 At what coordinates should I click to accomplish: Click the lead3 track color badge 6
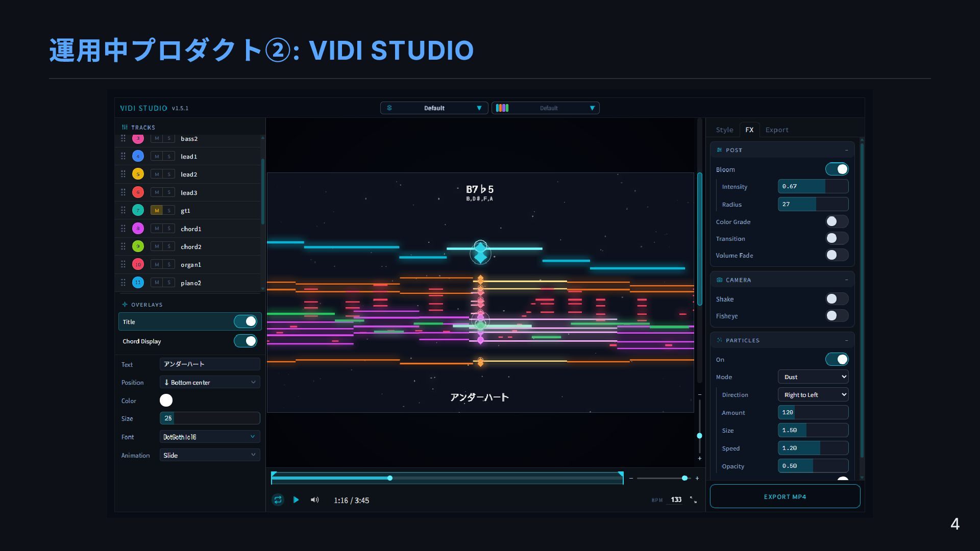click(x=138, y=192)
